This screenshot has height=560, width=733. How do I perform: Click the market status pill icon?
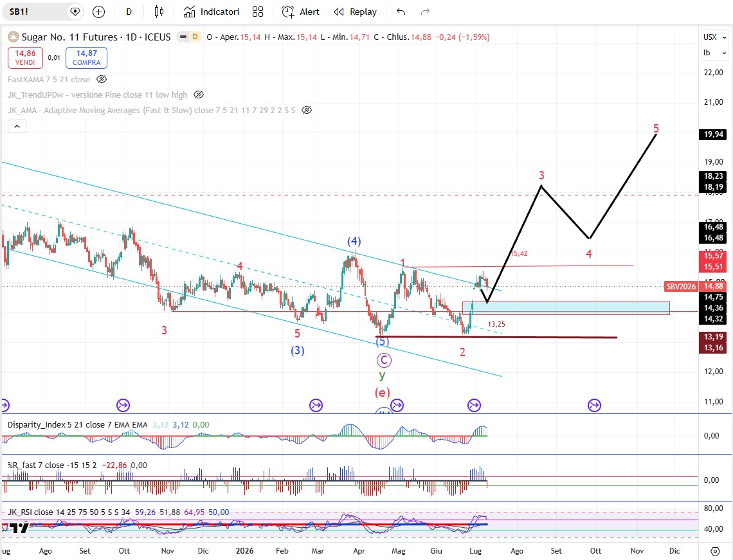[183, 37]
